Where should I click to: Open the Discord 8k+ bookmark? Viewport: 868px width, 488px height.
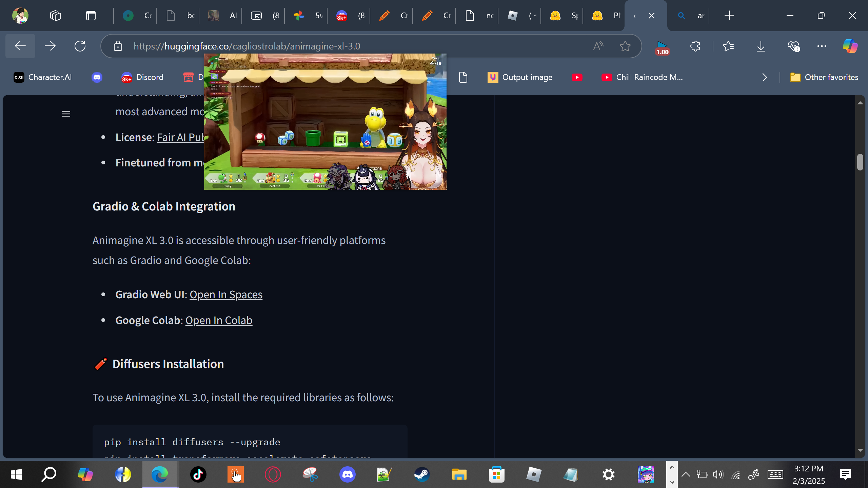[x=142, y=77]
